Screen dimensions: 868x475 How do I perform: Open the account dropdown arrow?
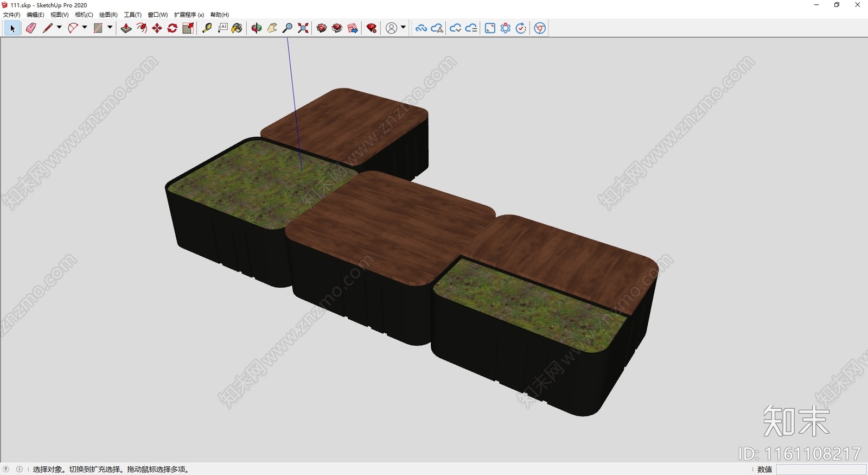pos(403,27)
